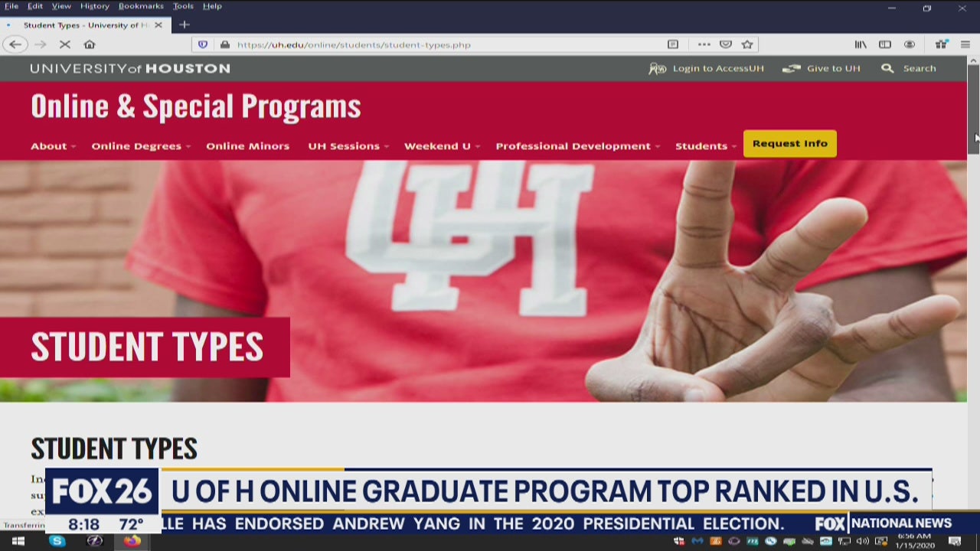Save the page to Pocket

(x=725, y=44)
